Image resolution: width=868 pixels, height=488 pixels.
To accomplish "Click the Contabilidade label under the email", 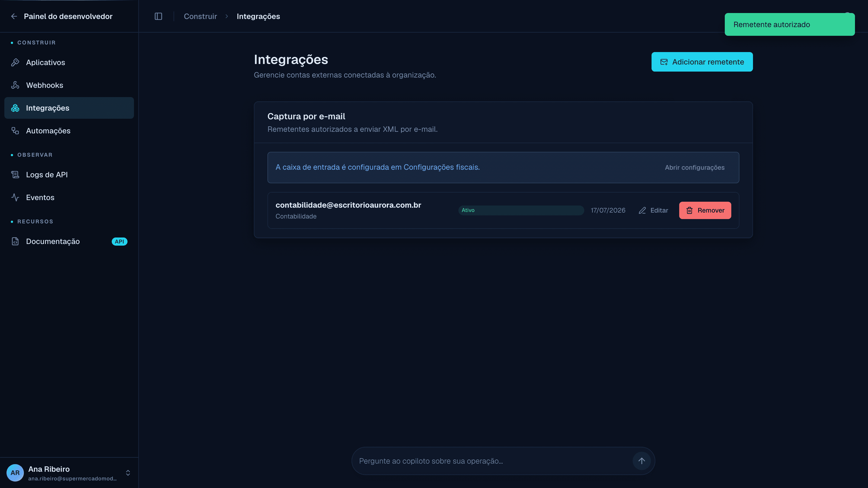I will click(x=296, y=216).
